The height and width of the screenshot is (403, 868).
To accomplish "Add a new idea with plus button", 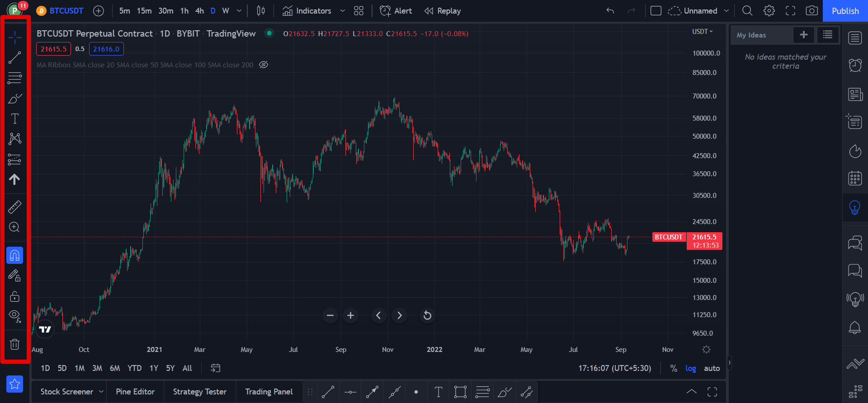I will coord(804,35).
